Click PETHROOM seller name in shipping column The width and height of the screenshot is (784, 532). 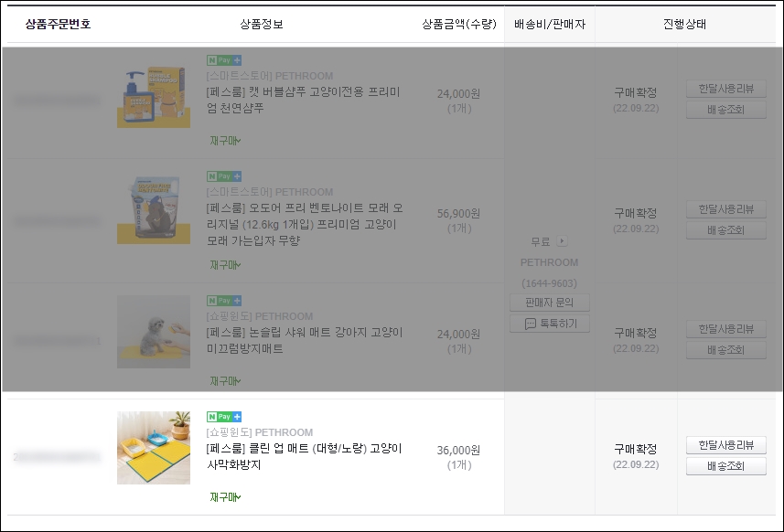549,262
